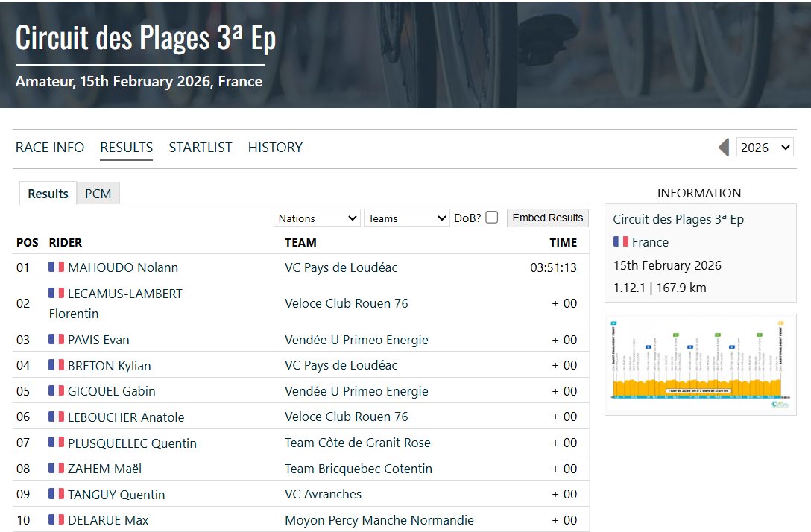Screen dimensions: 811x532
Task: Click '1.12.1 | 167.9 km' text
Action: (660, 288)
